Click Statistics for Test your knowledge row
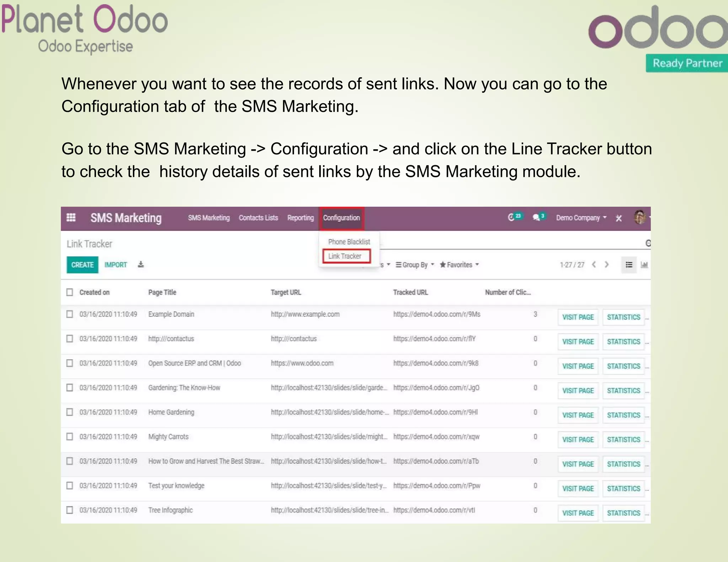 [x=623, y=489]
